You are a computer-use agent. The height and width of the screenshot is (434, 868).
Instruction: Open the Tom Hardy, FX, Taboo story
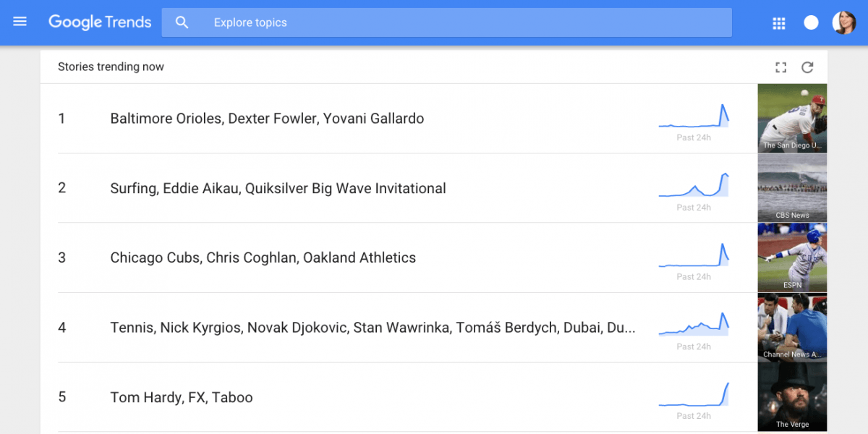click(x=182, y=397)
